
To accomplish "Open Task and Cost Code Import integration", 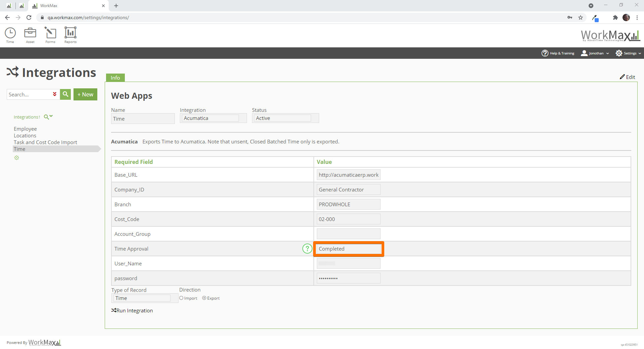I will 45,142.
